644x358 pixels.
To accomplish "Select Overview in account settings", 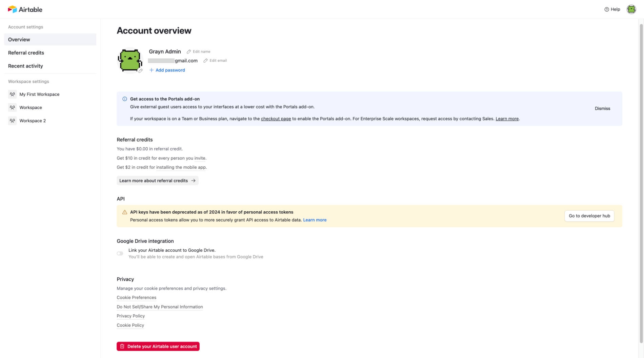I will click(50, 40).
